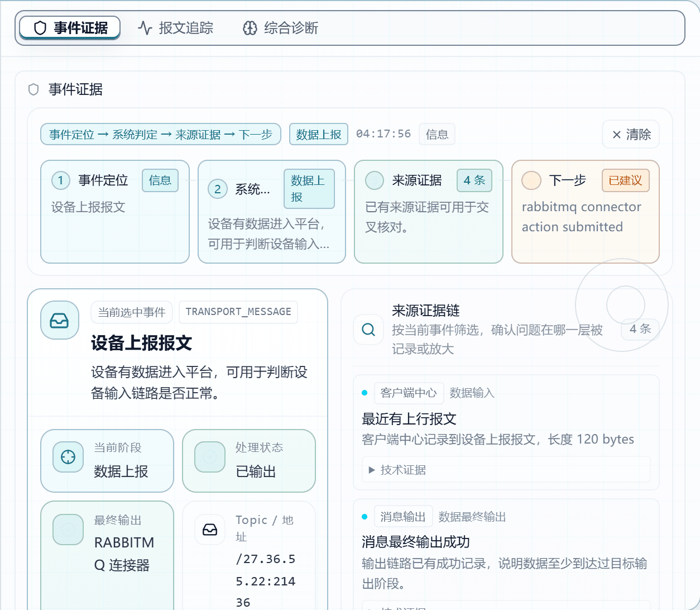Click the 数据输入 label
Image resolution: width=700 pixels, height=610 pixels.
(472, 393)
